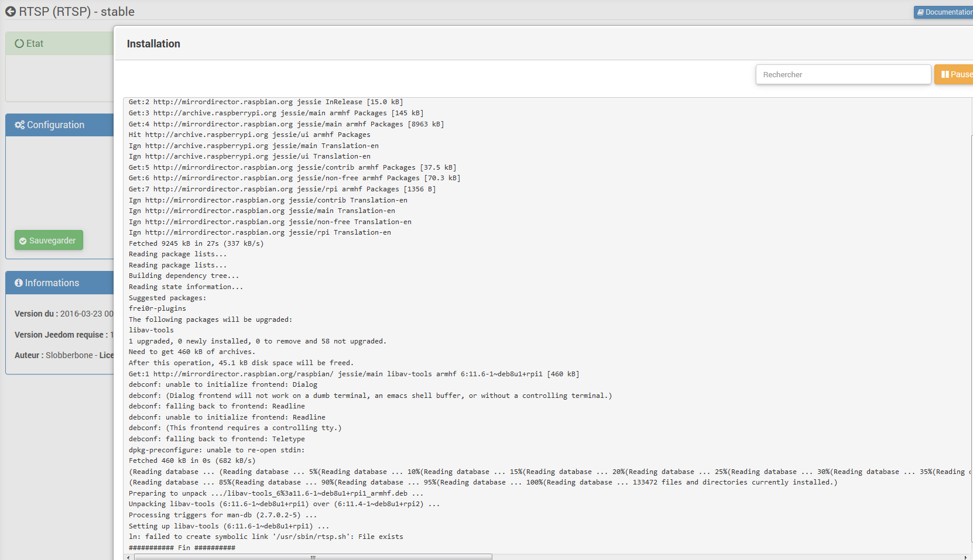Click the 'Fetched 9245 kB in 27s' log line
Viewport: 973px width, 560px height.
coord(196,243)
